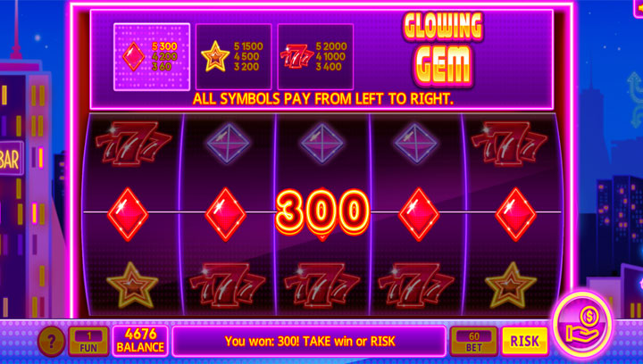Select the 777 paytable card
The height and width of the screenshot is (364, 643).
315,56
